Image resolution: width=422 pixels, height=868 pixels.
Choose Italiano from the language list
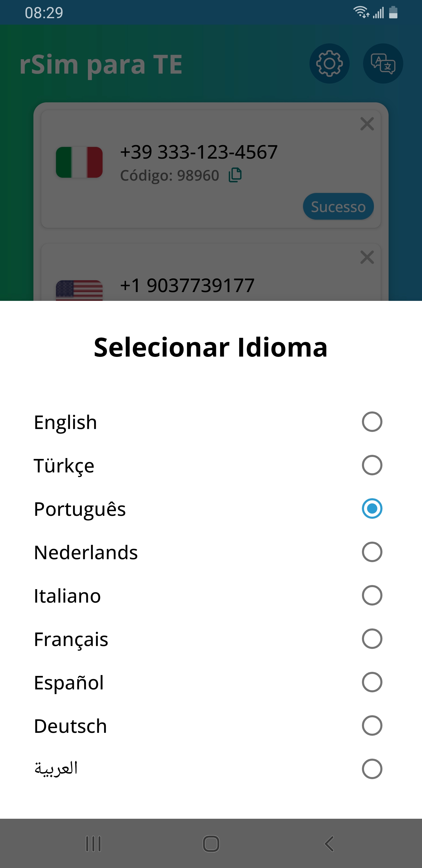(x=372, y=595)
